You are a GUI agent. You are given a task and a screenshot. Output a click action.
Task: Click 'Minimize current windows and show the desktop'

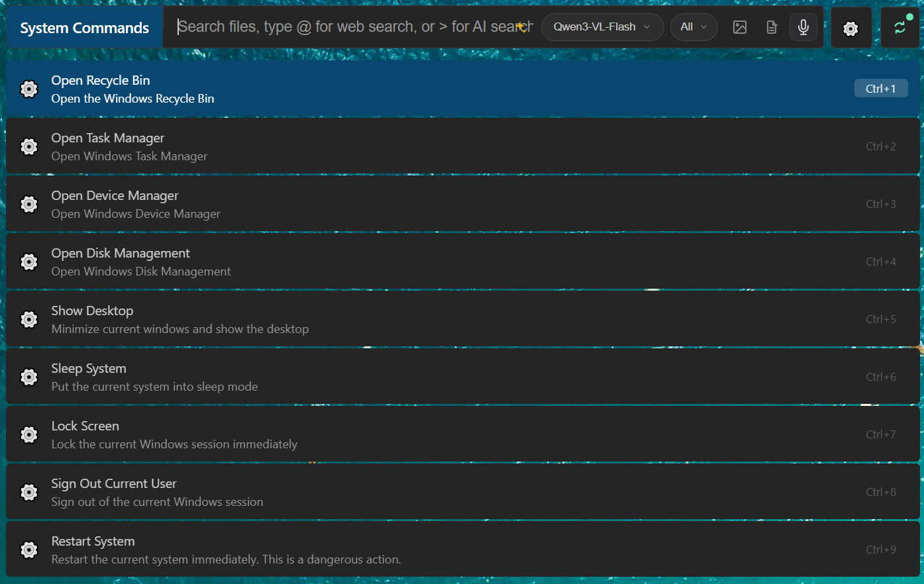point(180,329)
